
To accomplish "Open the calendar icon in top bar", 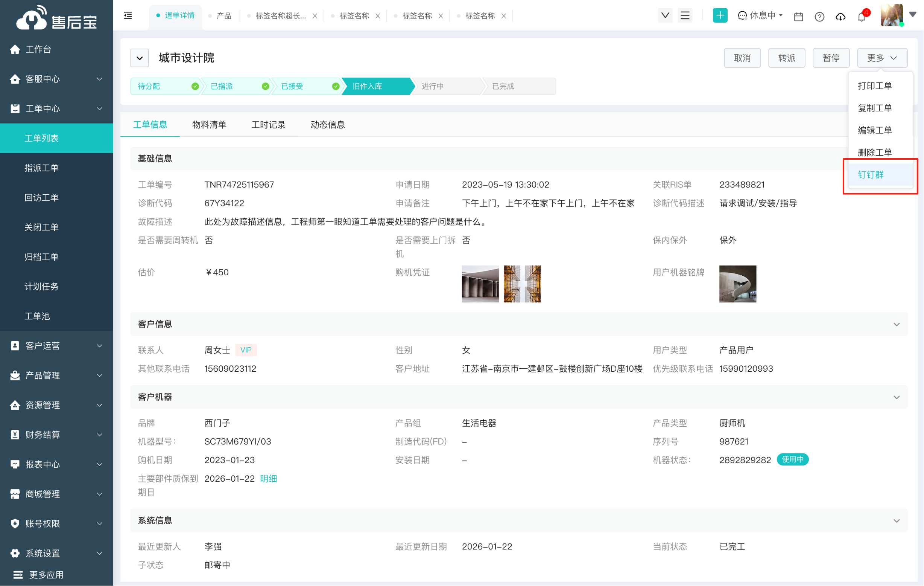I will click(798, 16).
